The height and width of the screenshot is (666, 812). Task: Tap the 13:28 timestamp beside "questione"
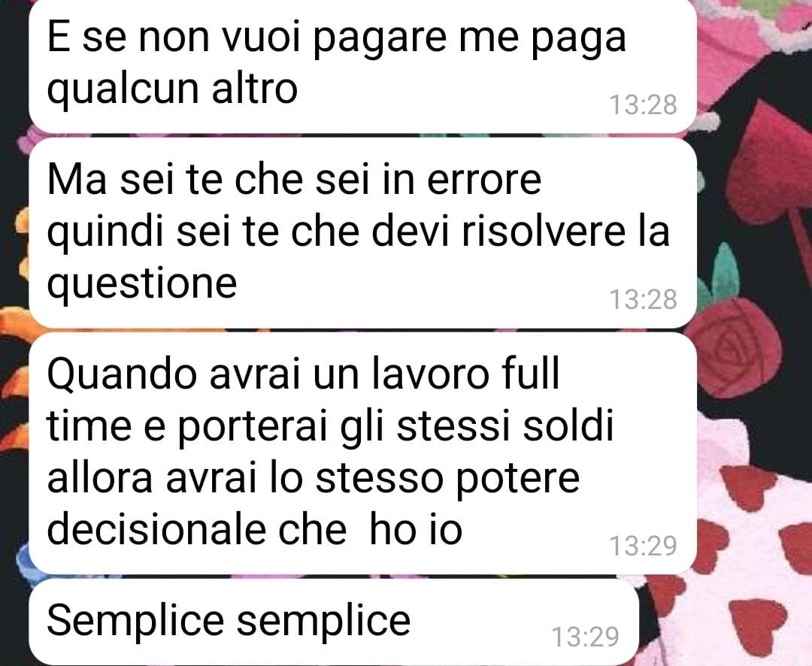click(x=643, y=300)
